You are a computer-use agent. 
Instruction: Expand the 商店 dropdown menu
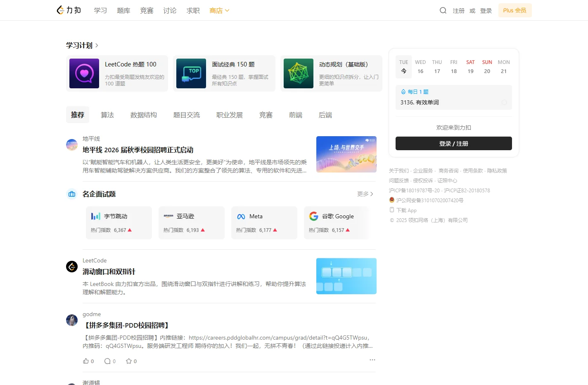(219, 10)
